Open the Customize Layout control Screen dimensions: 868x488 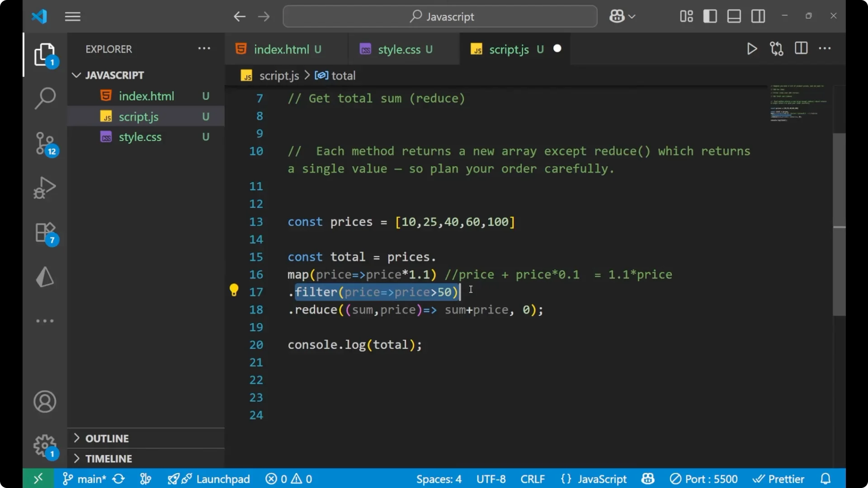pos(685,16)
